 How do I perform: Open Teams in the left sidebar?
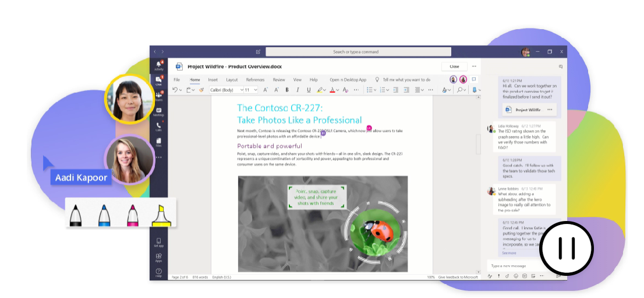(158, 96)
